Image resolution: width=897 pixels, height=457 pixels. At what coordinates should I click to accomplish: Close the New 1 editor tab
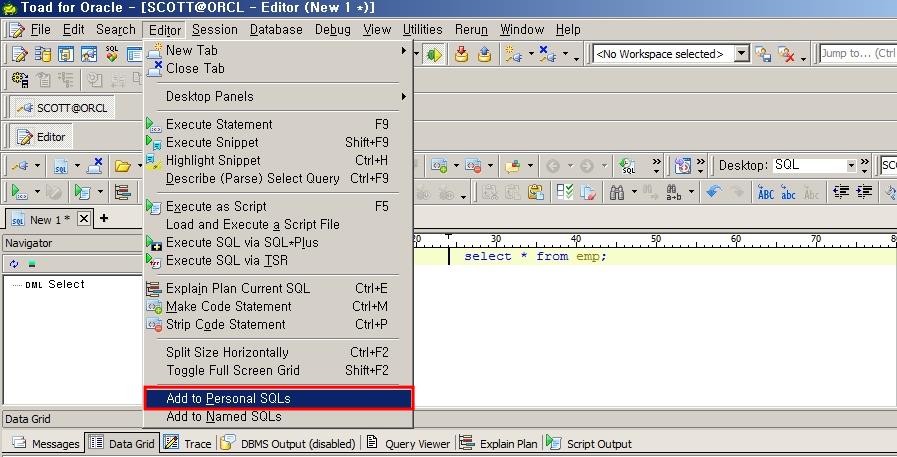pos(84,219)
